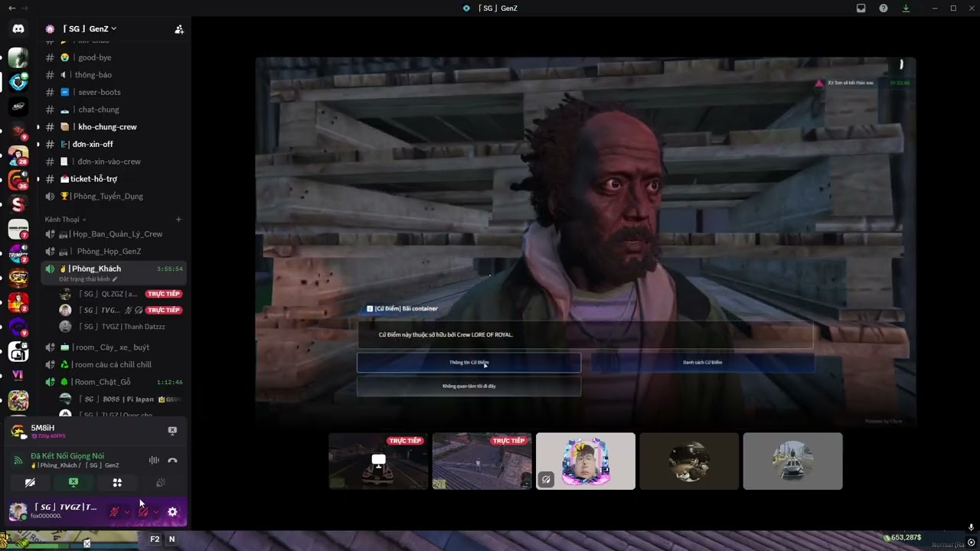Select the participant tile with deafened icon
980x551 pixels.
[586, 461]
